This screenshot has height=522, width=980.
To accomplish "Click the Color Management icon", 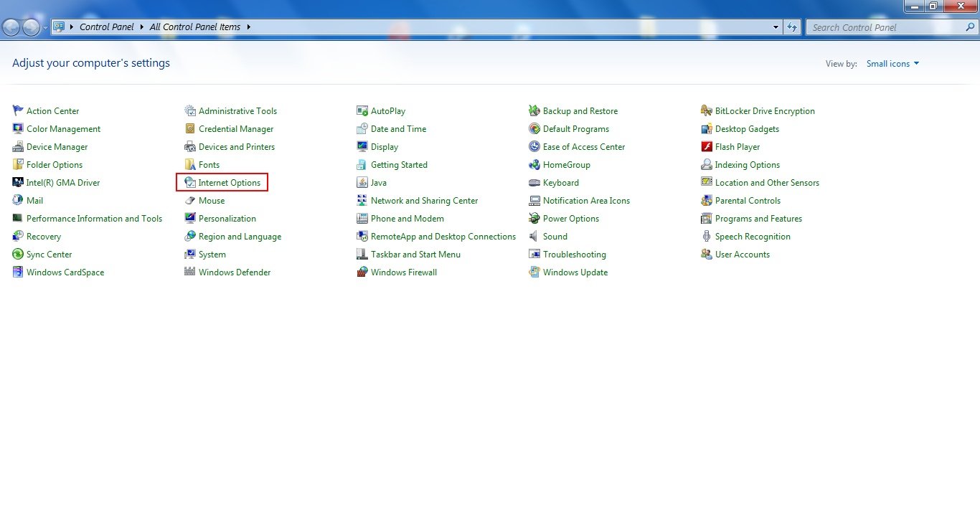I will coord(18,128).
